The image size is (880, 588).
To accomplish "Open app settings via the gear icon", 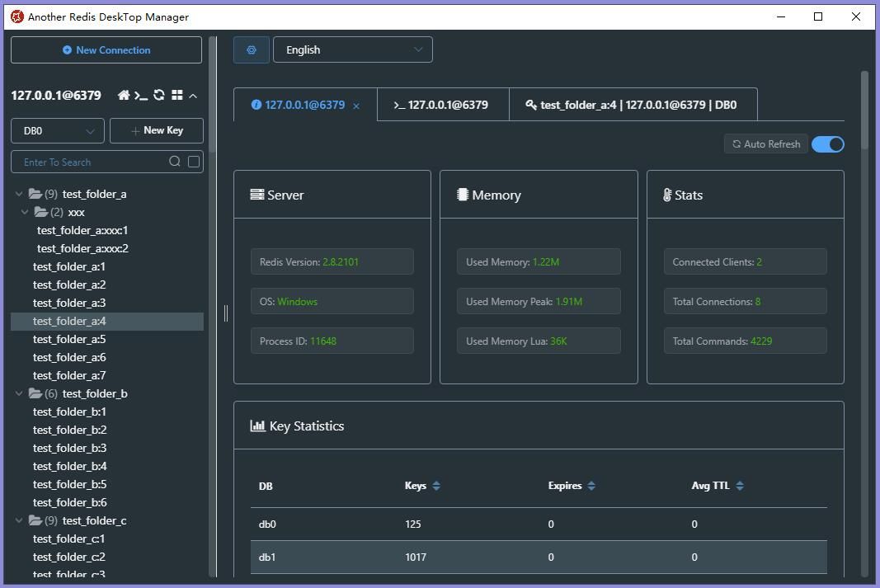I will coord(251,49).
